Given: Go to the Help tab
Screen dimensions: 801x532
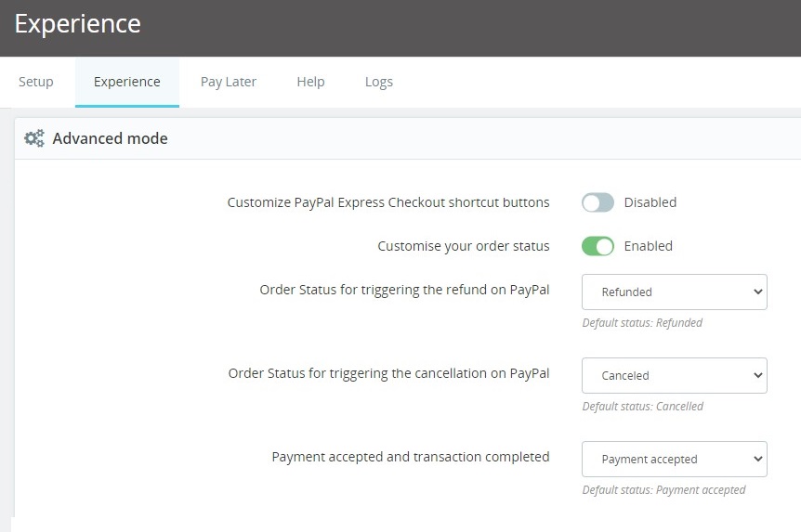Looking at the screenshot, I should [310, 82].
